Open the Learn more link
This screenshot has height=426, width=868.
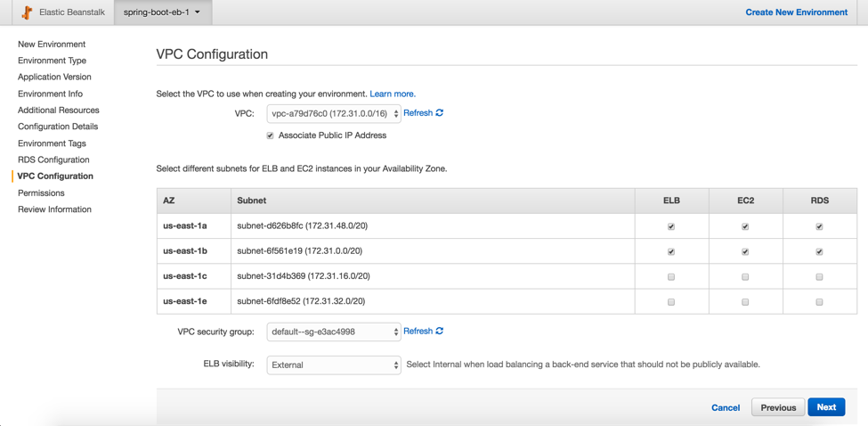(393, 94)
